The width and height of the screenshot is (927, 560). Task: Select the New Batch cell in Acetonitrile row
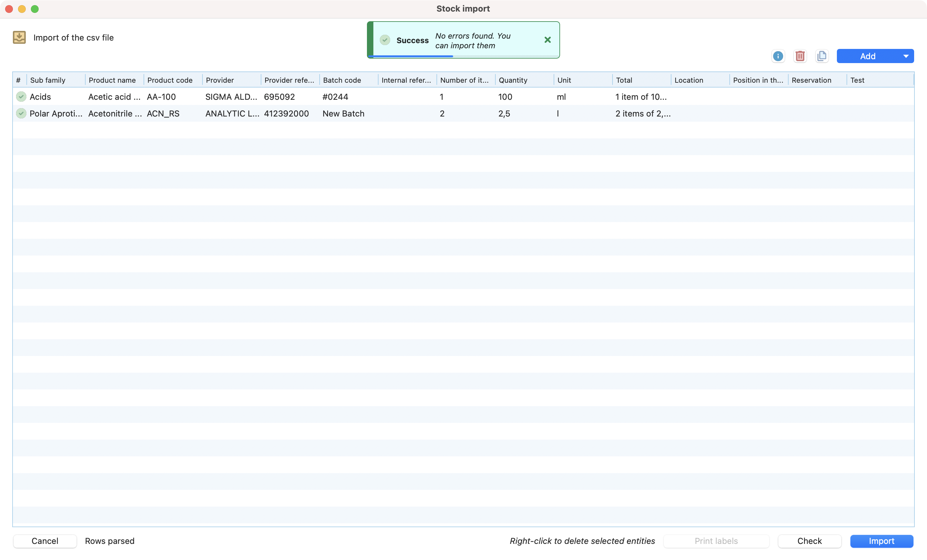343,114
